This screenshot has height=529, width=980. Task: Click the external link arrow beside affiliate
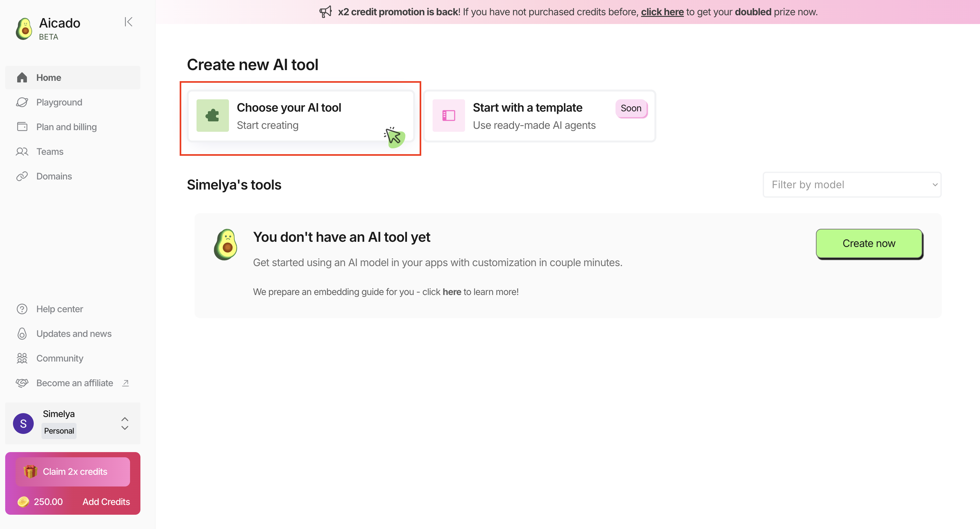pos(125,383)
